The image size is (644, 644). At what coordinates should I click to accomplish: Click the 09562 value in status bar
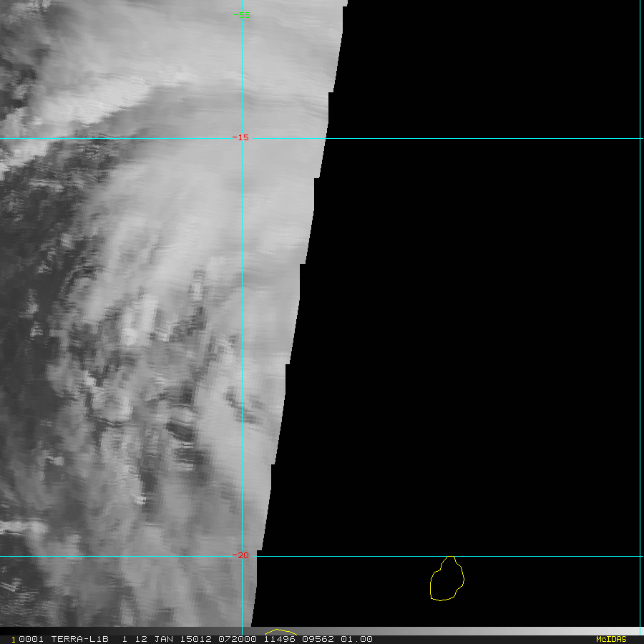[x=318, y=639]
